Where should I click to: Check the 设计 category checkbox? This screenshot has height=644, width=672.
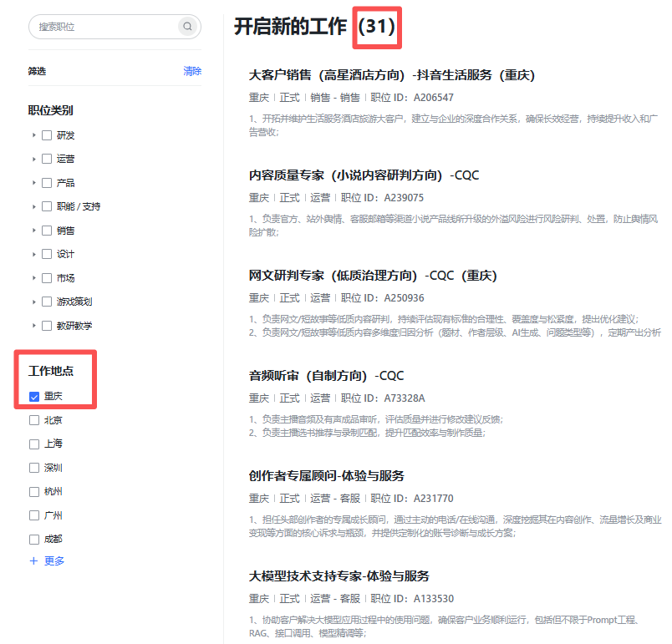tap(47, 254)
